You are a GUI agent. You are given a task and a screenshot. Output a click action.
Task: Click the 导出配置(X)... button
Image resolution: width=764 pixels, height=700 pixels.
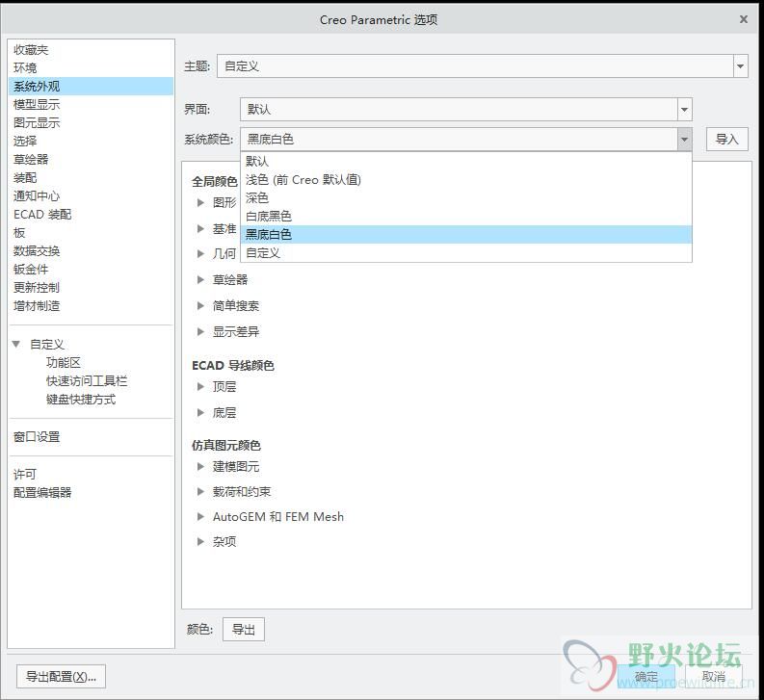tap(61, 677)
